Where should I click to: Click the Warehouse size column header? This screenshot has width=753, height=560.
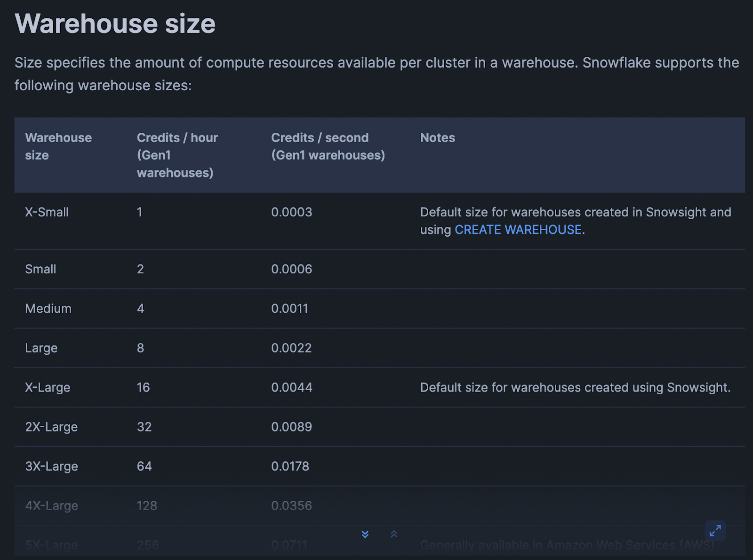[58, 146]
